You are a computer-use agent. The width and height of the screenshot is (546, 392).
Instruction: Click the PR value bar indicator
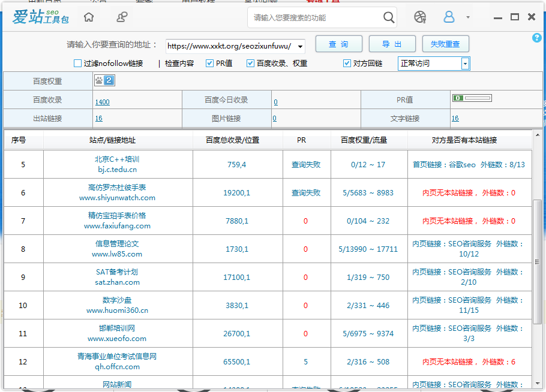(x=472, y=98)
